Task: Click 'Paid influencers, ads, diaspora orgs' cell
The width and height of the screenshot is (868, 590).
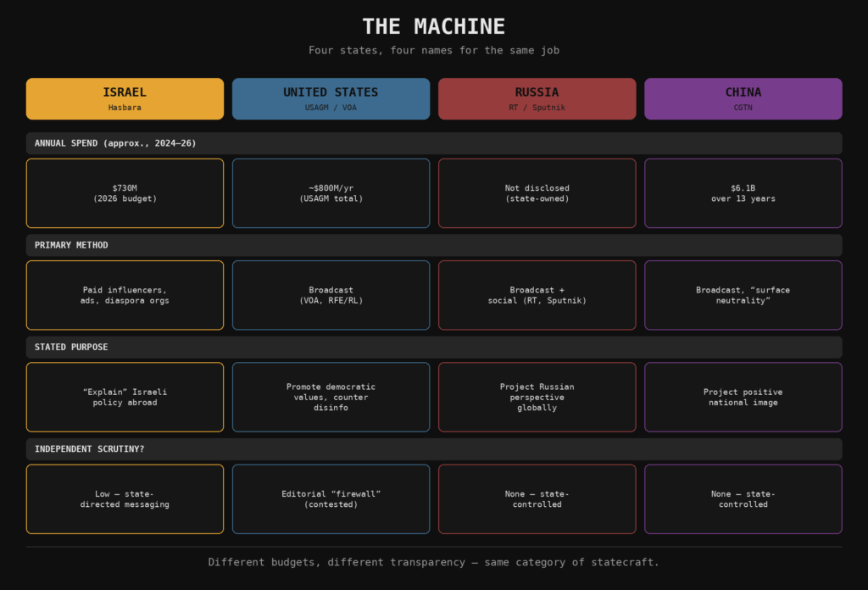Action: click(125, 295)
